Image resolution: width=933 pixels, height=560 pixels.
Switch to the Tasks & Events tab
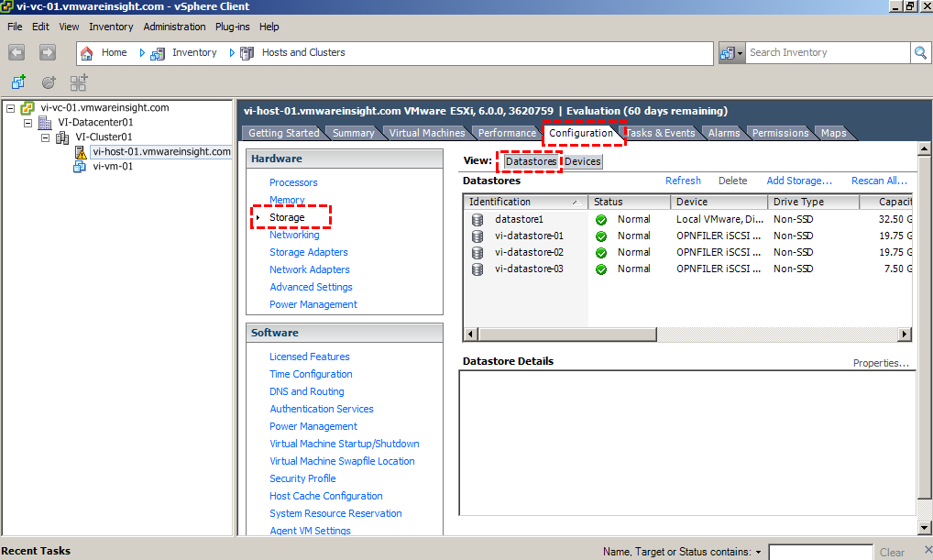click(661, 132)
